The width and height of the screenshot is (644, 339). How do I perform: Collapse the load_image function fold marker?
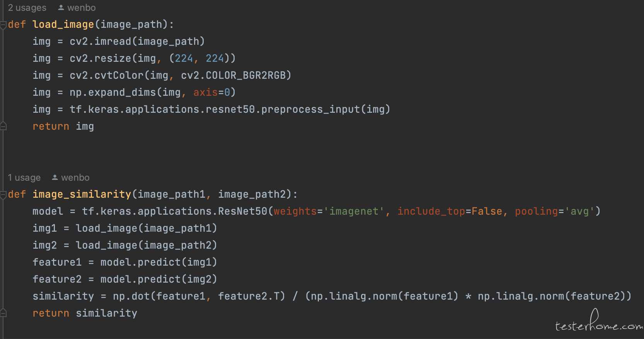[3, 25]
